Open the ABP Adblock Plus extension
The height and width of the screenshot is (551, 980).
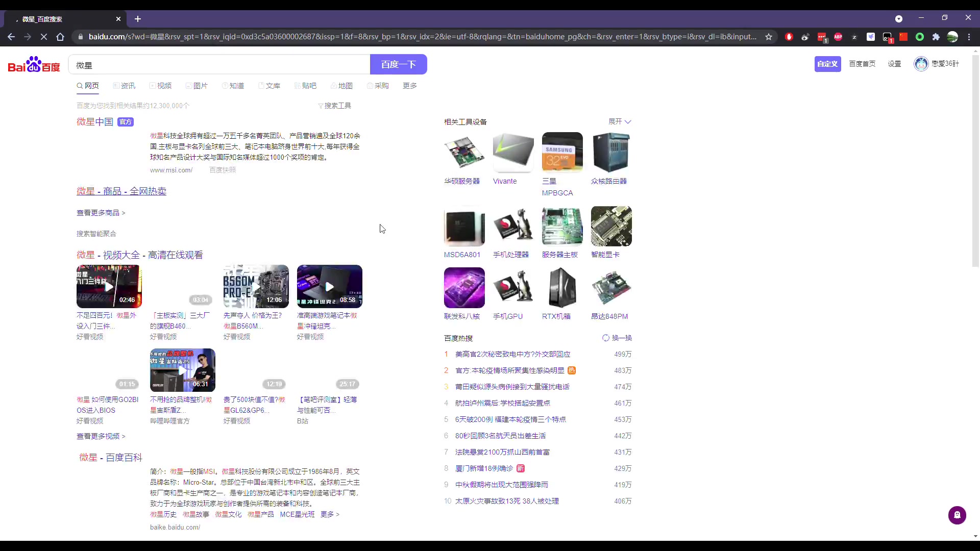click(x=838, y=37)
